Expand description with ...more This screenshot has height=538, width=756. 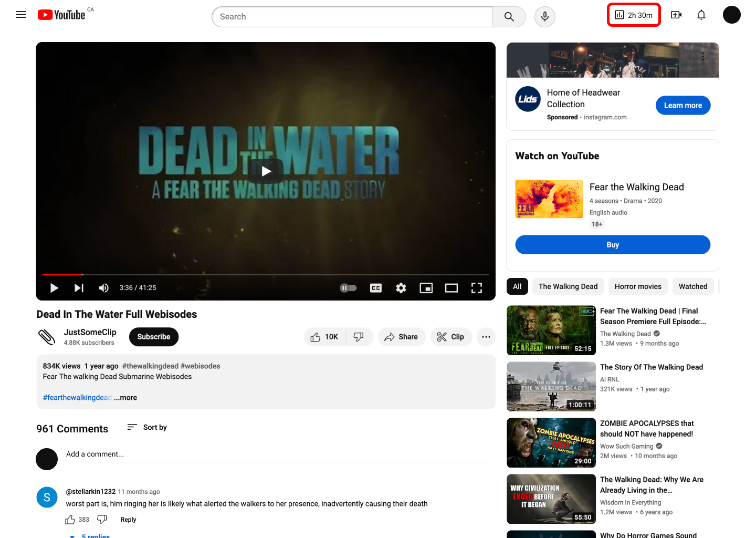pos(125,398)
